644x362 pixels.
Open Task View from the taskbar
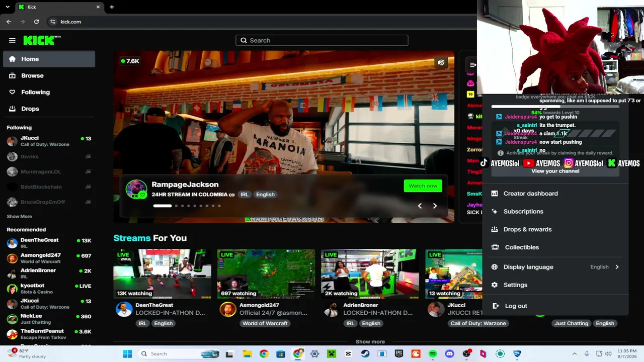[229, 354]
